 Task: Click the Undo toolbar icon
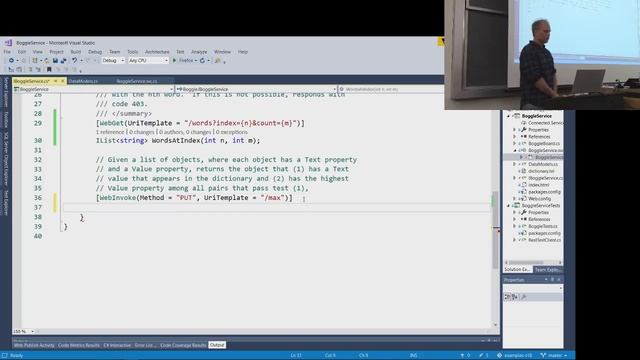pos(74,60)
